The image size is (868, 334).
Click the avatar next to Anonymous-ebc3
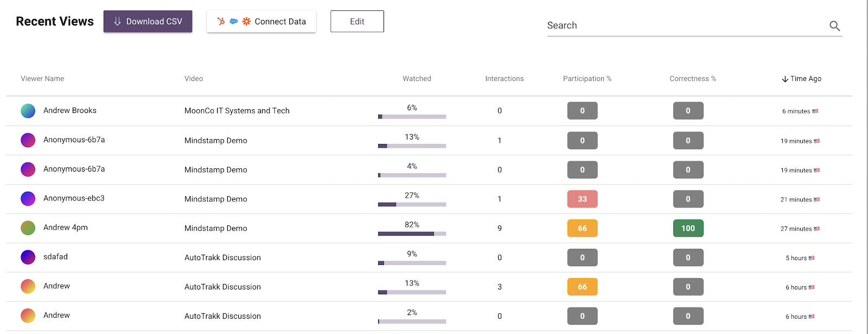[x=28, y=199]
